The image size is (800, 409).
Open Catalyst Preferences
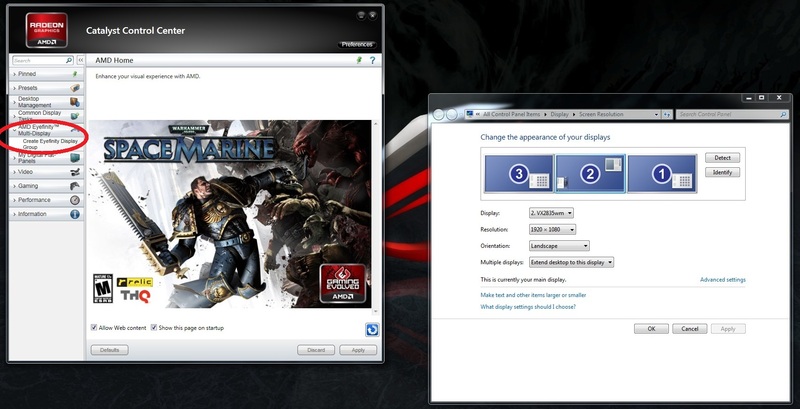pyautogui.click(x=357, y=44)
